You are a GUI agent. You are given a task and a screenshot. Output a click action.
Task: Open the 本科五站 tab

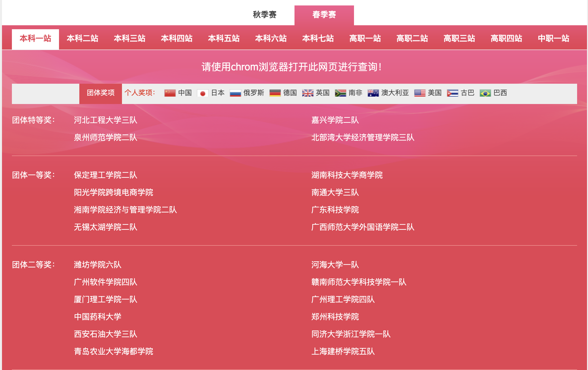(224, 39)
